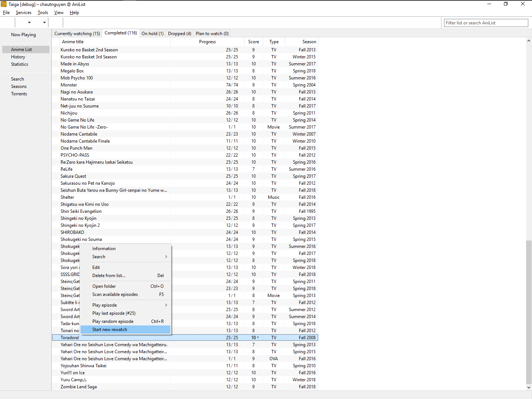Select Play last episode (#25)
The image size is (532, 399).
click(126, 313)
